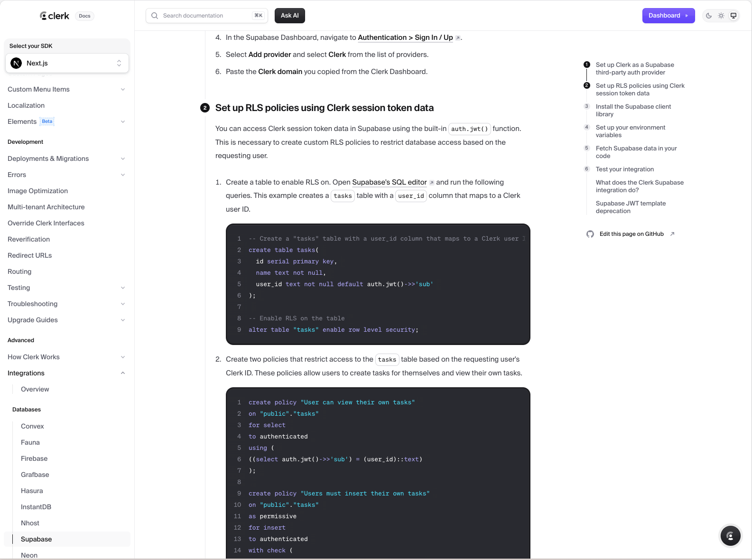The image size is (752, 560).
Task: Switch to dark theme moon icon
Action: [709, 16]
